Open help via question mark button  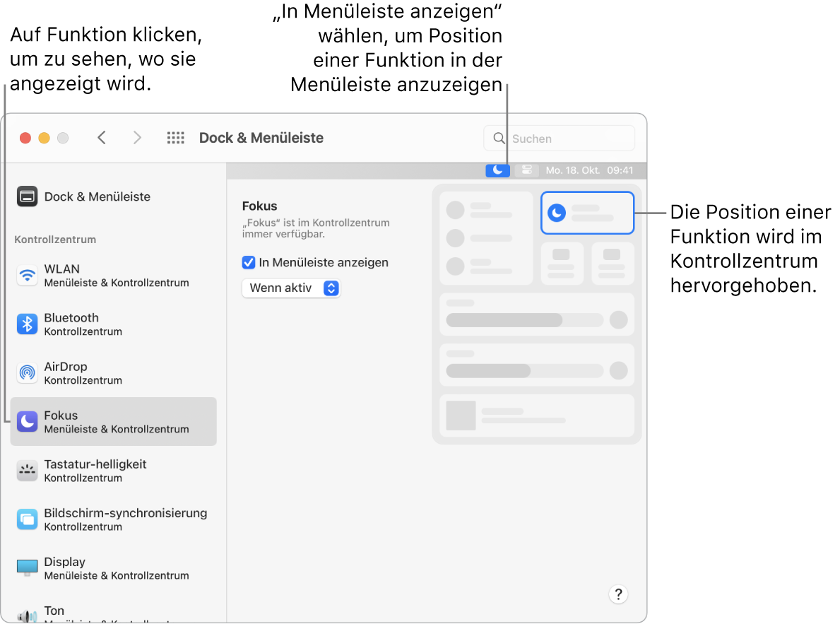coord(618,594)
